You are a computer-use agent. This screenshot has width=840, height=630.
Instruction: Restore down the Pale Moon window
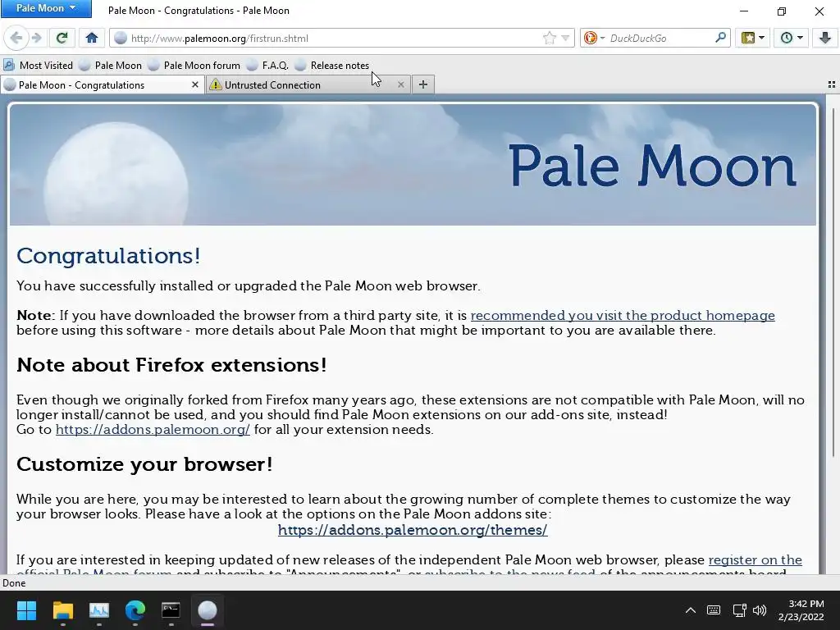pyautogui.click(x=782, y=11)
